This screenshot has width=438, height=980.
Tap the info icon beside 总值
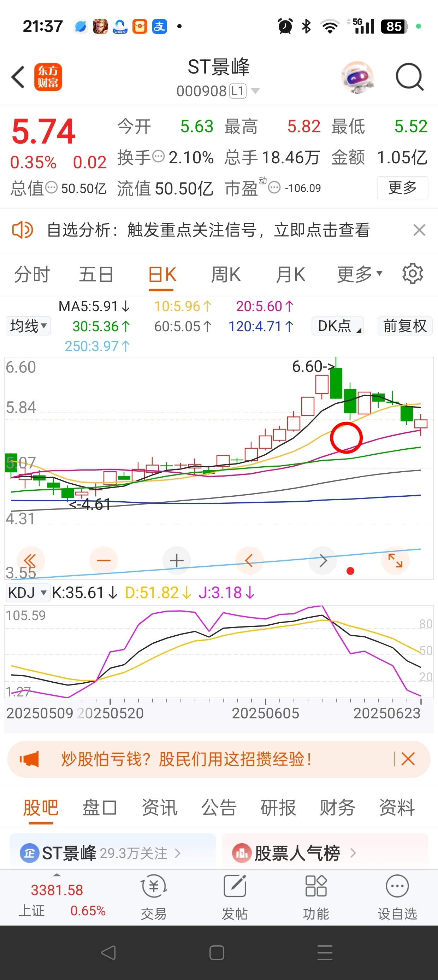(x=51, y=187)
